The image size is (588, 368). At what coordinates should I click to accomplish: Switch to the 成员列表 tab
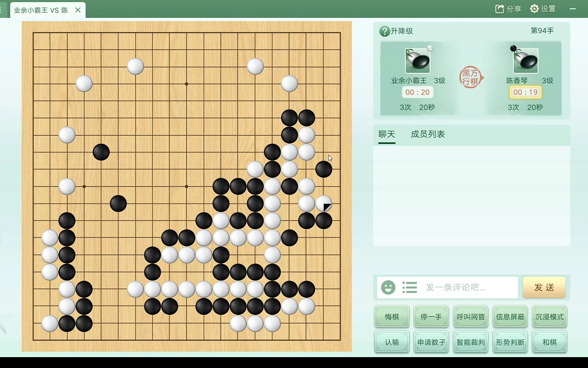[428, 134]
